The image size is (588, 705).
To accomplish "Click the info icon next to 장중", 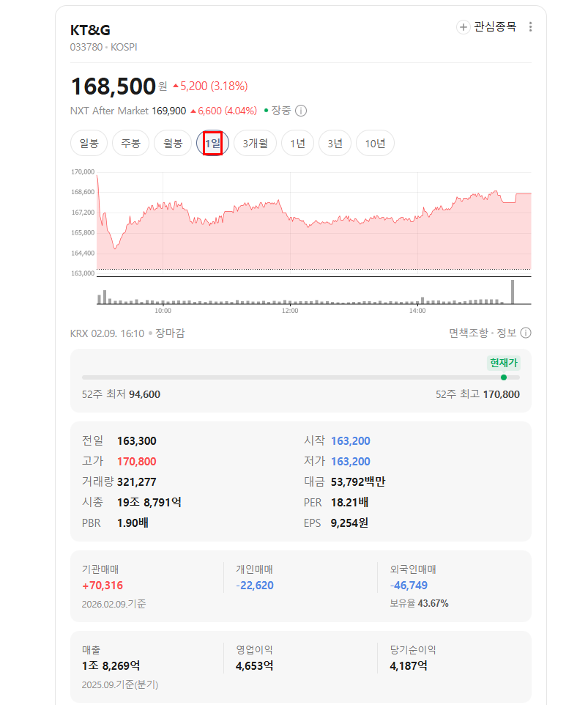I will 301,111.
